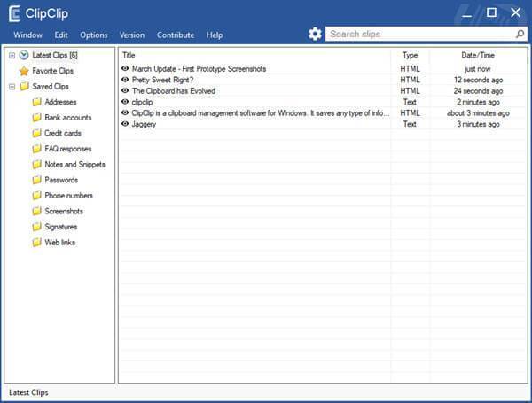The image size is (532, 403).
Task: Click the Saved Clips folder icon
Action: point(24,87)
